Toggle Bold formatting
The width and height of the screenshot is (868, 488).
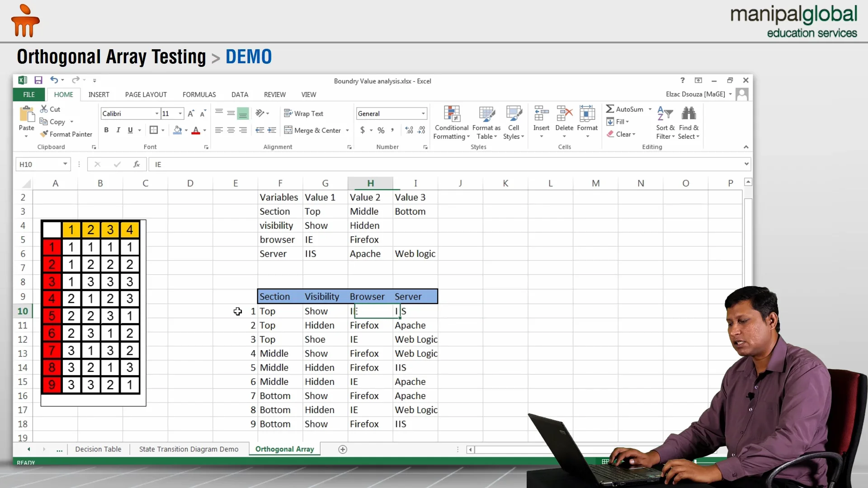point(106,130)
